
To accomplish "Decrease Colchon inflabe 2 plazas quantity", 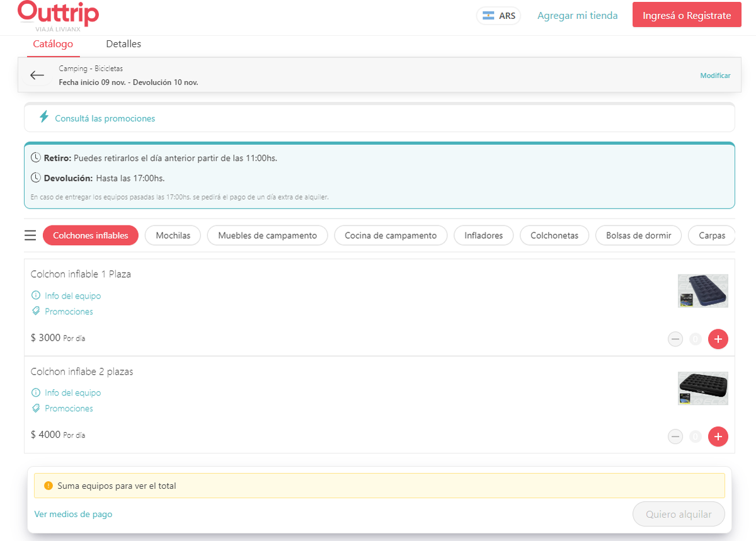I will [x=675, y=436].
